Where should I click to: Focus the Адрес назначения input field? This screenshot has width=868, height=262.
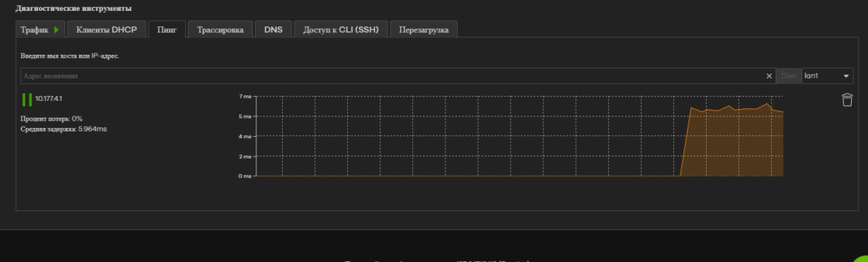392,76
